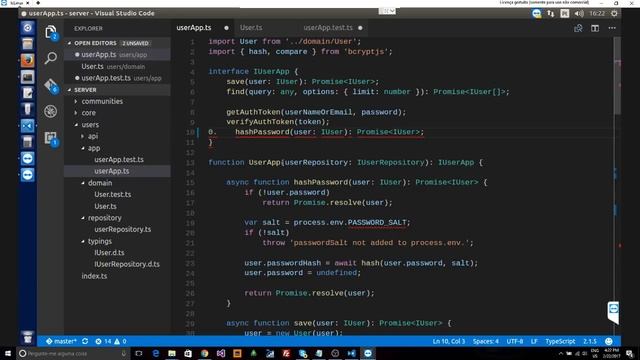This screenshot has width=640, height=360.
Task: Open the text editor in Ubuntu launcher
Action: click(x=27, y=93)
